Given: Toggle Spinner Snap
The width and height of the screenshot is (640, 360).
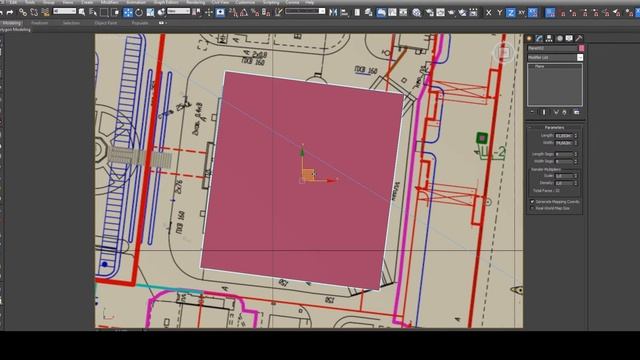Looking at the screenshot, I should (266, 13).
